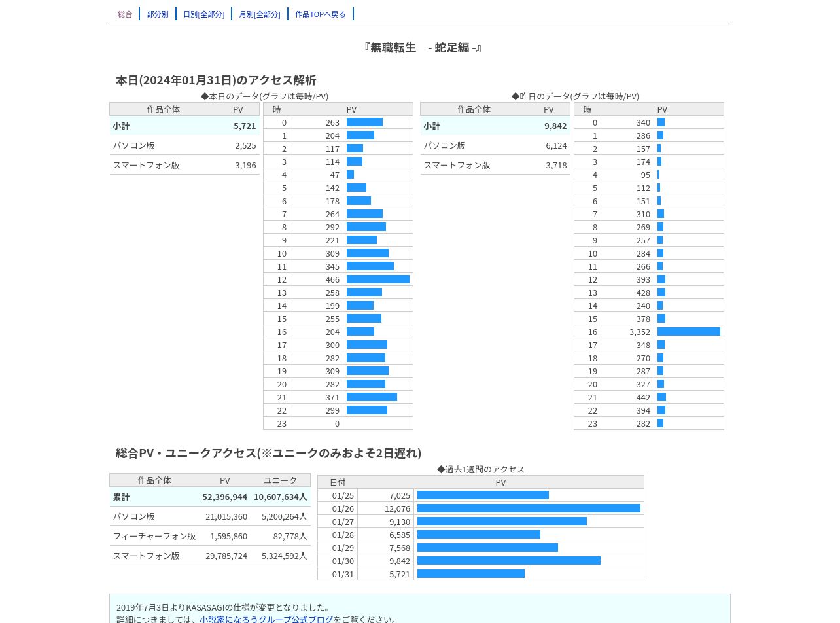The image size is (840, 623).
Task: Select フィーチャーフォン版 PV 1,595,860
Action: point(228,536)
